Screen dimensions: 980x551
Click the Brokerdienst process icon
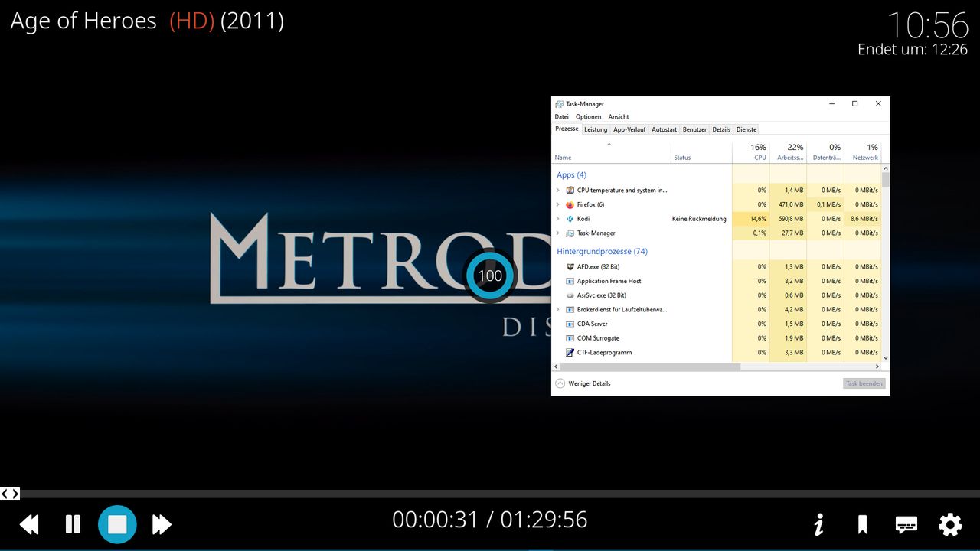(570, 309)
